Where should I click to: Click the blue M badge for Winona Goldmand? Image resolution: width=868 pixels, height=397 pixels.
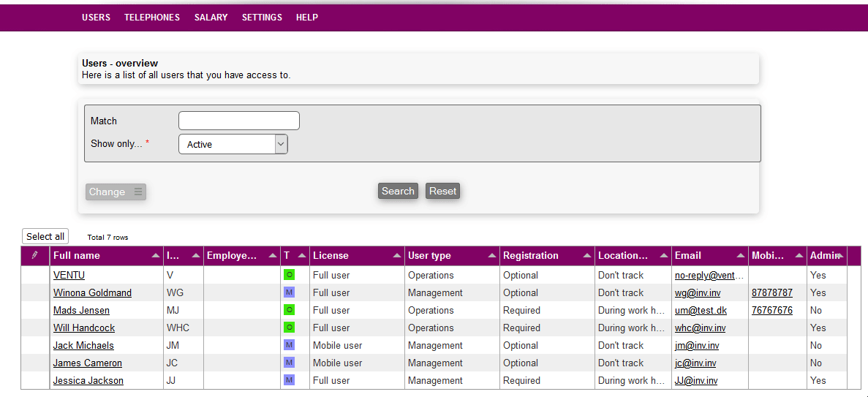(289, 293)
